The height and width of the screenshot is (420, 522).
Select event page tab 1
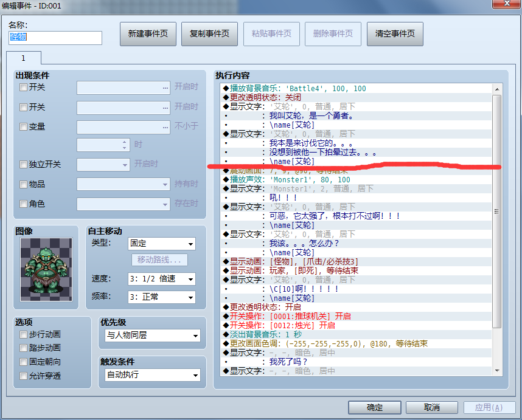pyautogui.click(x=23, y=58)
